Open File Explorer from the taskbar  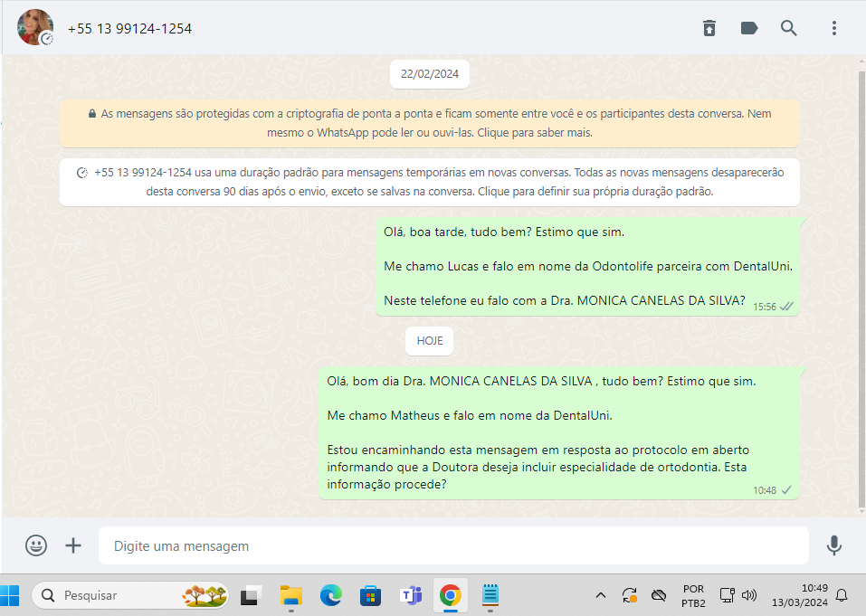click(290, 595)
